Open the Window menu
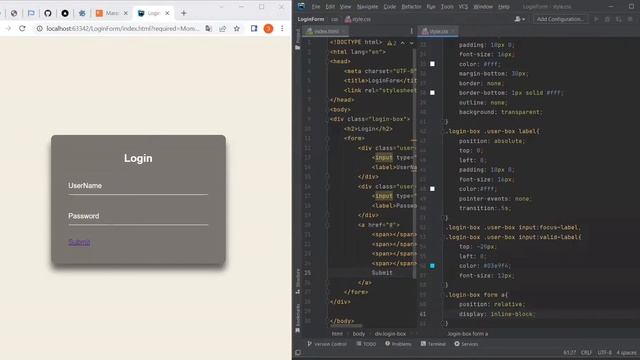The width and height of the screenshot is (640, 360). pyautogui.click(x=483, y=7)
